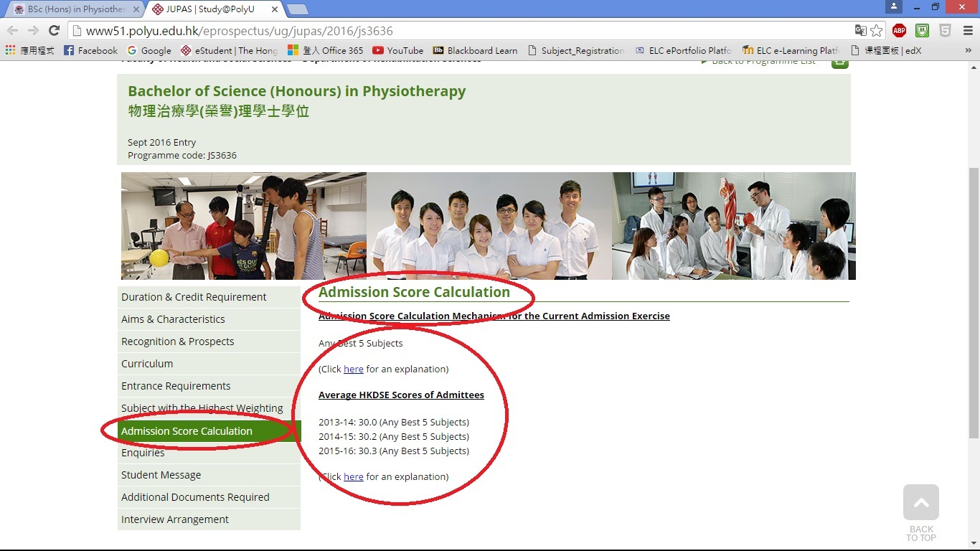Close the JUPAS | Study@PolyU tab

(275, 10)
